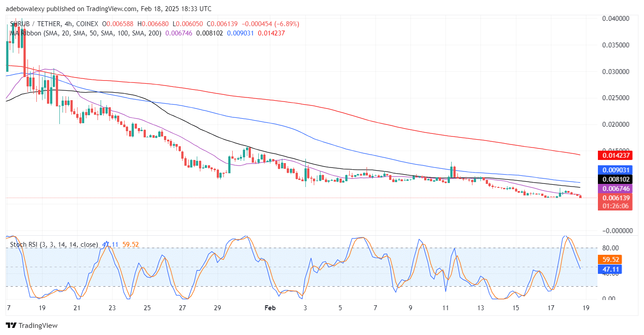Screen dimensions: 644x335
Task: Click the blue 0.009031 price label
Action: [616, 170]
